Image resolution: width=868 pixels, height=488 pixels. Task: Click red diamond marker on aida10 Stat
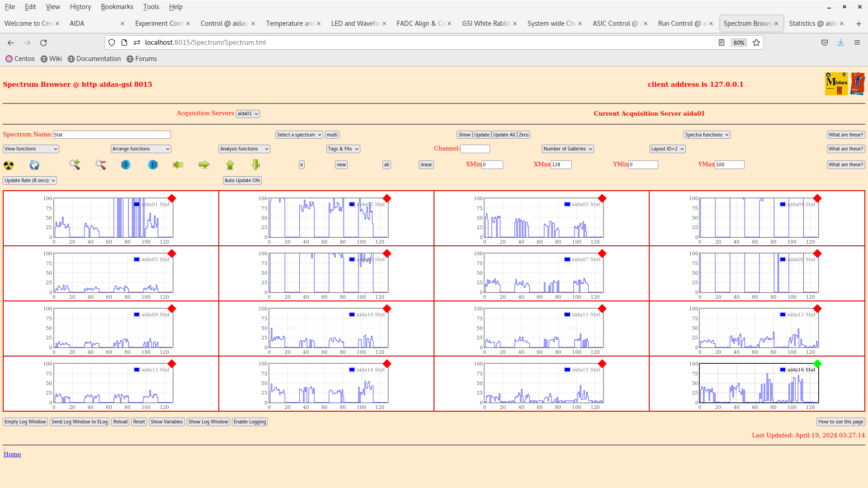[387, 309]
